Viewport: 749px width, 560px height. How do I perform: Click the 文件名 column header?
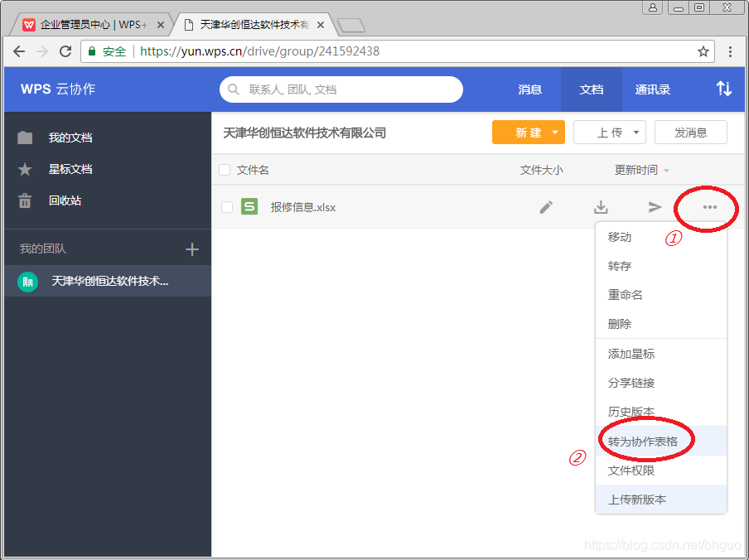coord(253,170)
